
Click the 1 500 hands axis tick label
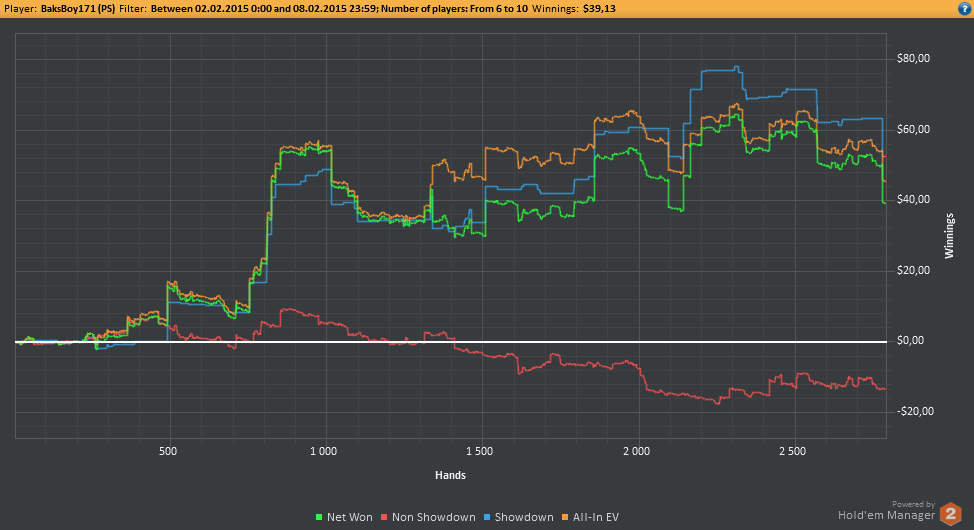[x=480, y=451]
